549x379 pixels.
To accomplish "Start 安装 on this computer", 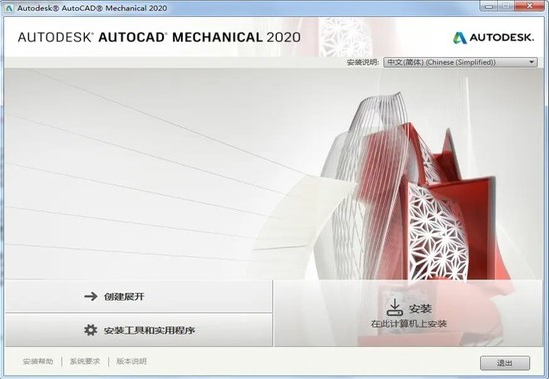I will click(409, 313).
